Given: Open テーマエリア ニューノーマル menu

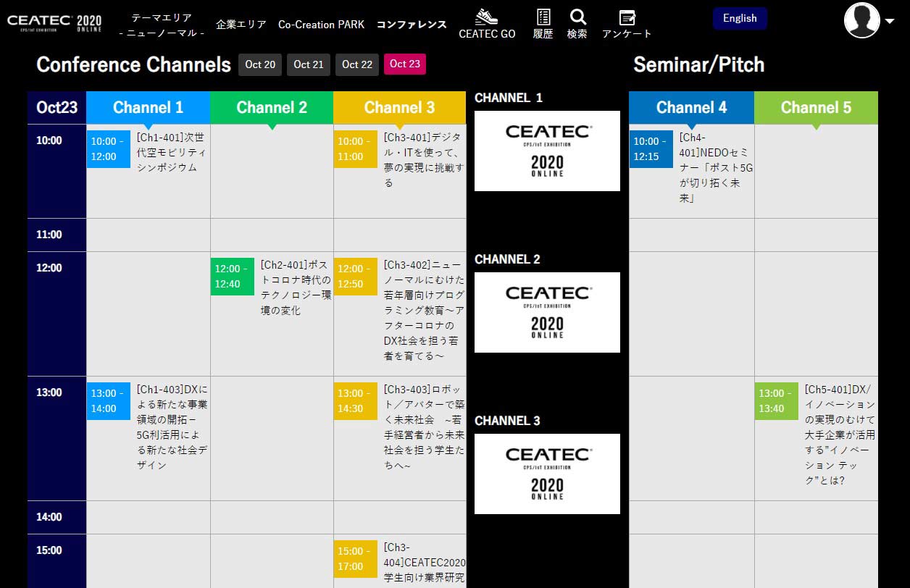Looking at the screenshot, I should 162,25.
